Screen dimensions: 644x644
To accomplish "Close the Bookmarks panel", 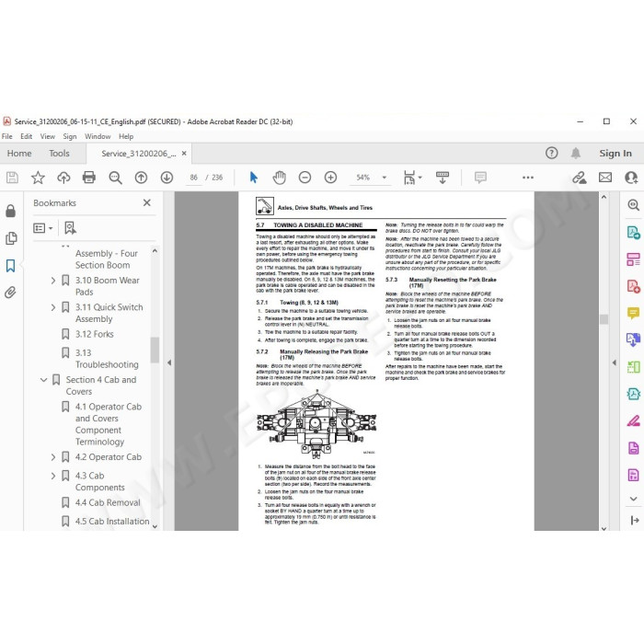I will tap(146, 203).
